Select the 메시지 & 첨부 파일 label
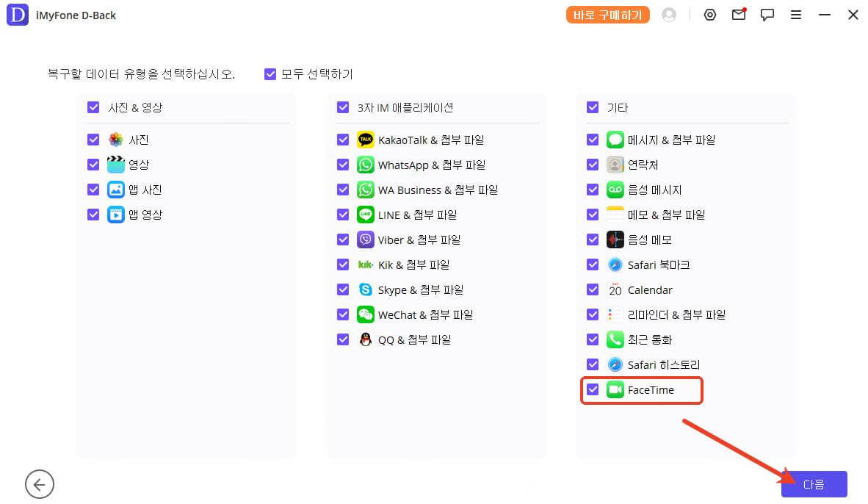Screen dimensions: 868x504 coord(671,140)
